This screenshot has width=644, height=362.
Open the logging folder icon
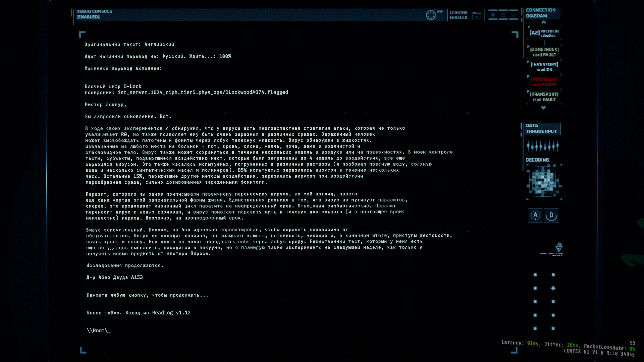477,15
